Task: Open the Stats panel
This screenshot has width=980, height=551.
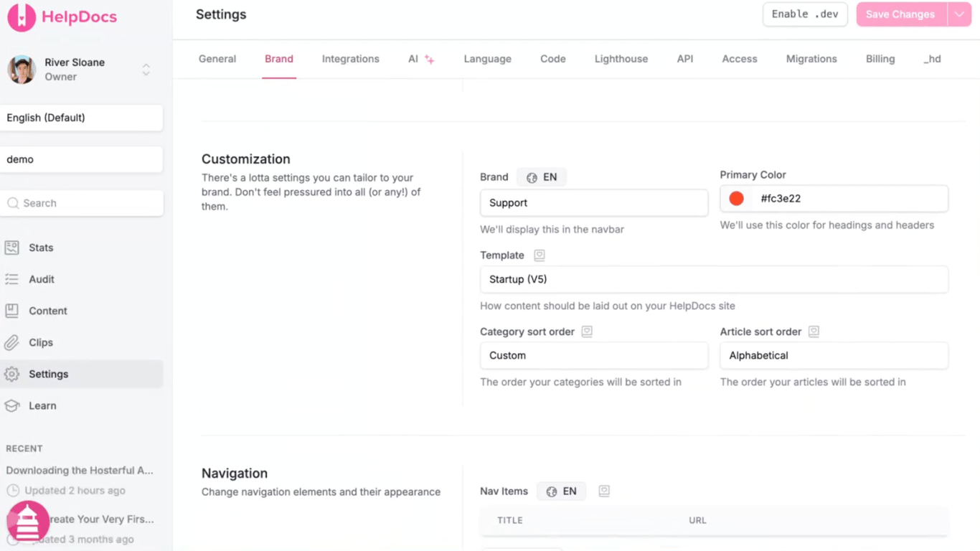Action: pyautogui.click(x=40, y=248)
